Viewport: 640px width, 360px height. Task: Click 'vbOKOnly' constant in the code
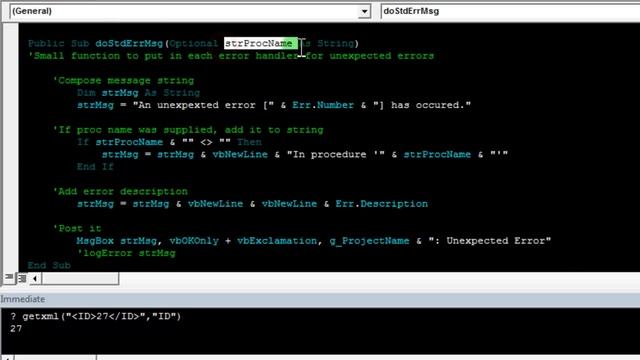194,241
